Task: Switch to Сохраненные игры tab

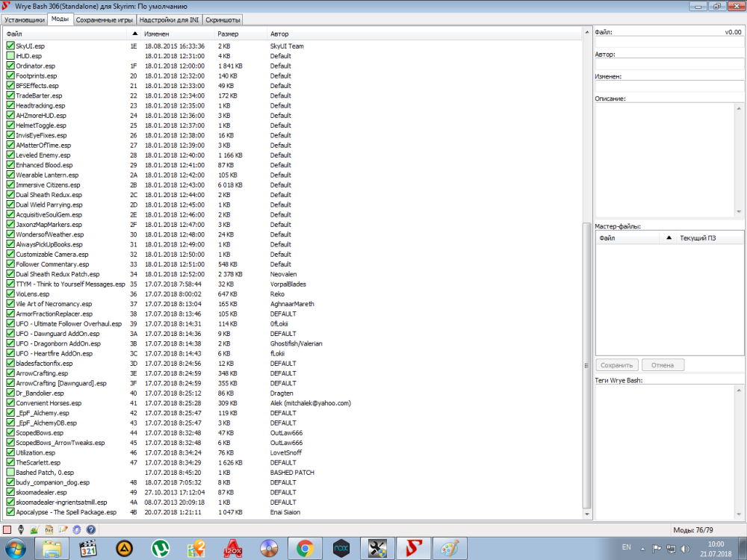Action: [x=105, y=19]
